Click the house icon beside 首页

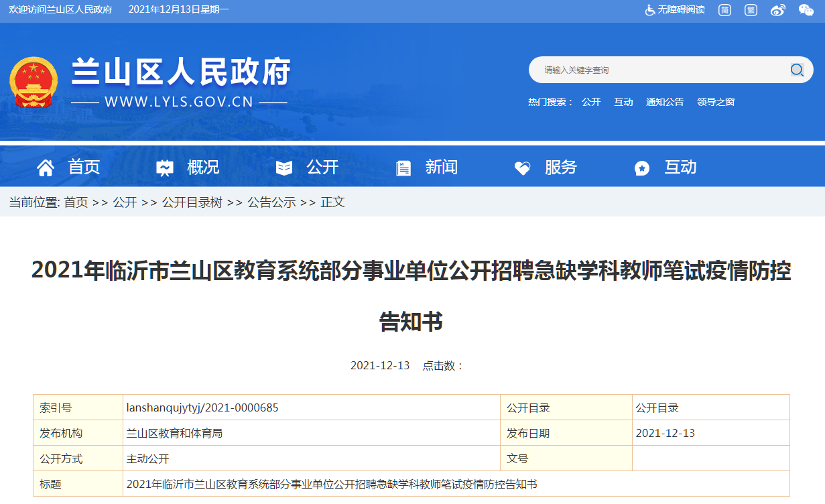[x=46, y=168]
